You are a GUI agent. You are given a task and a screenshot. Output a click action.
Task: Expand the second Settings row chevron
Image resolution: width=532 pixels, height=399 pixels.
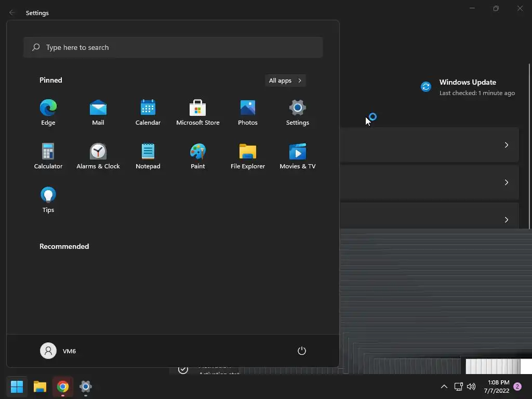pyautogui.click(x=506, y=182)
